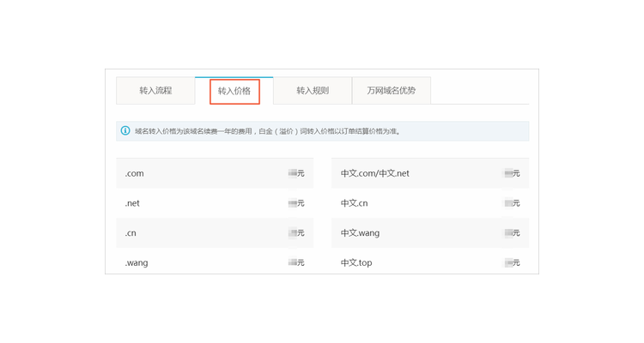Click the price value in 中文.top row
Viewport: 644px width, 343px height.
pos(512,262)
